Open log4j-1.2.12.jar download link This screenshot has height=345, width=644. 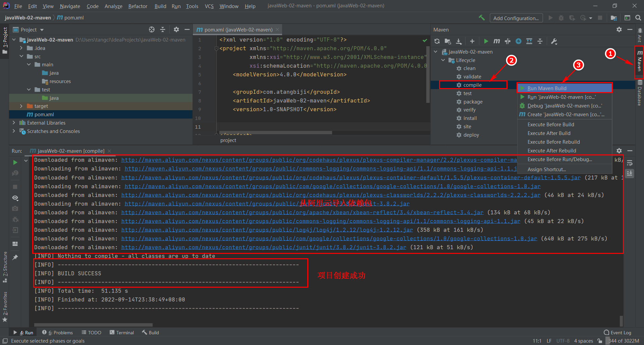tap(267, 230)
